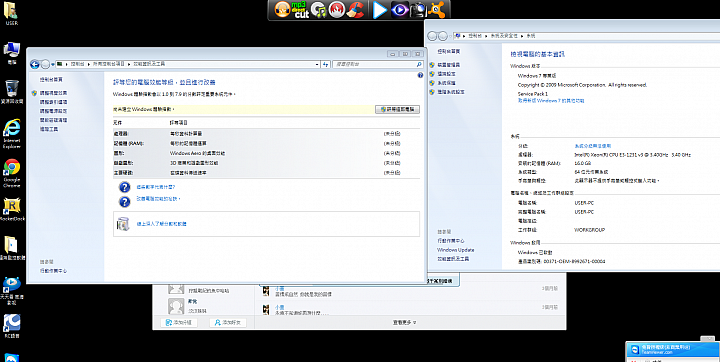This screenshot has width=720, height=362.
Task: Open 調整電源設定 in performance sidebar
Action: (x=53, y=111)
